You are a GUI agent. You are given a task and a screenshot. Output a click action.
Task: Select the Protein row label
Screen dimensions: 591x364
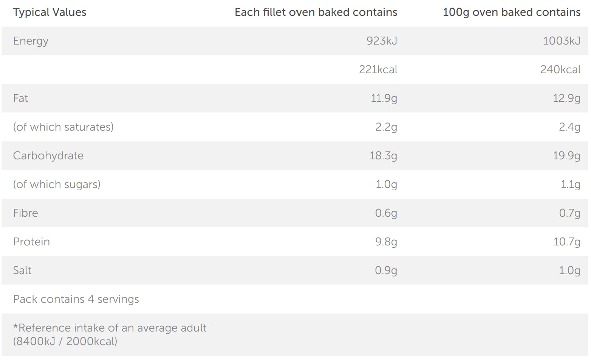(31, 242)
